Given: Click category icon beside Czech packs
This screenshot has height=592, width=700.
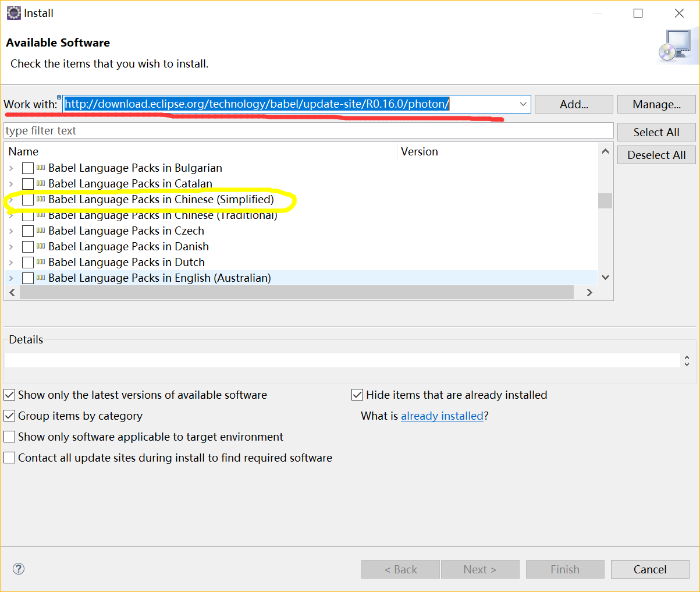Looking at the screenshot, I should [41, 231].
